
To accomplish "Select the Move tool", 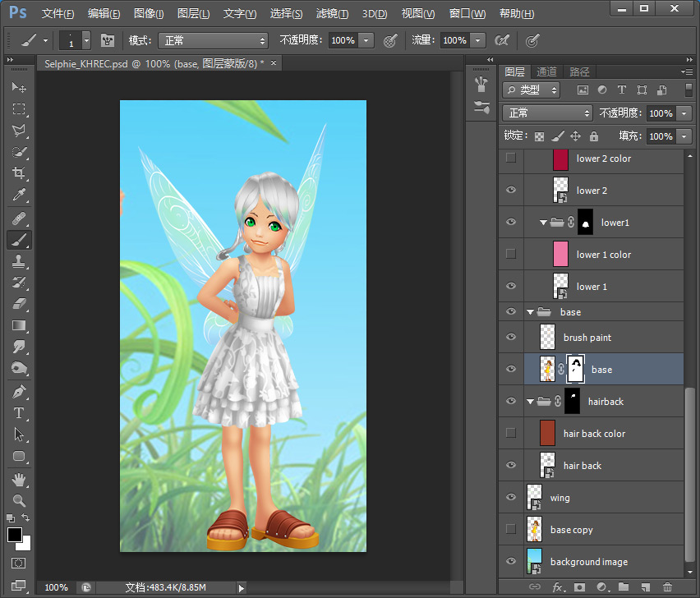I will (x=20, y=87).
